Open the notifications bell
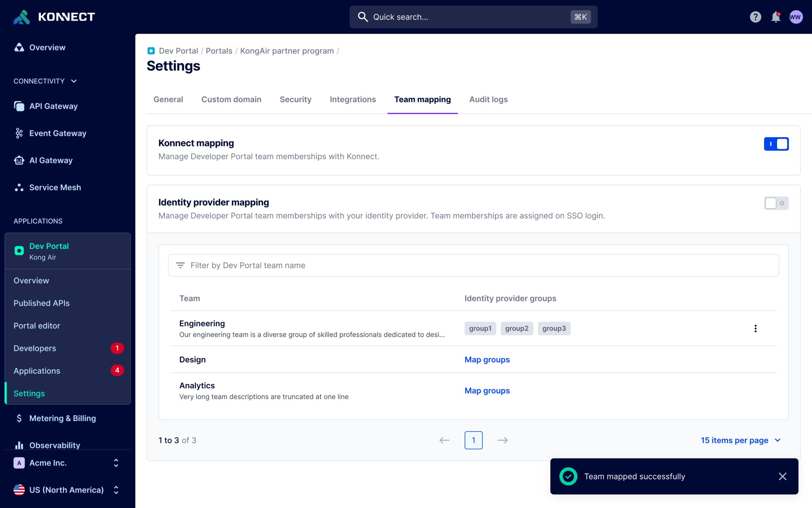The width and height of the screenshot is (812, 508). (776, 17)
